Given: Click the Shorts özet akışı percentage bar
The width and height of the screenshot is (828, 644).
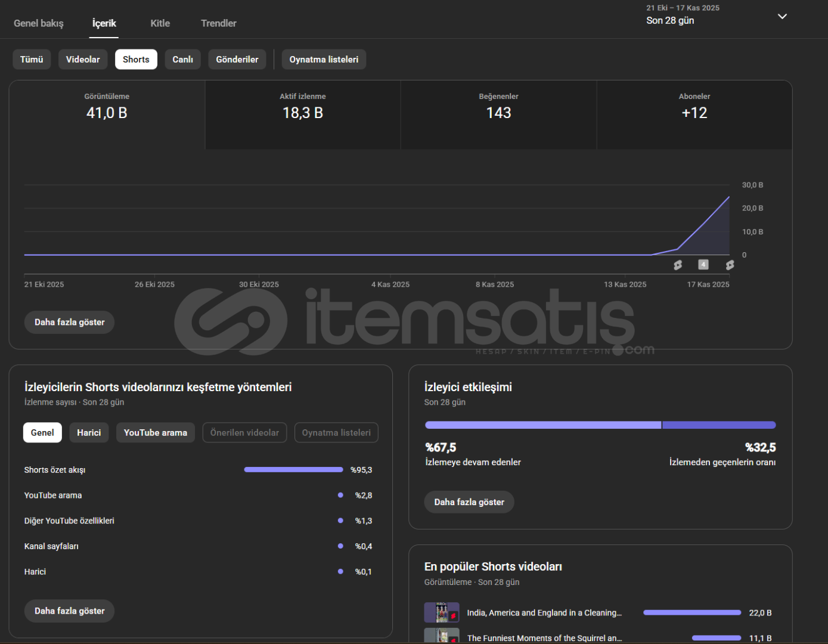Looking at the screenshot, I should [x=293, y=470].
